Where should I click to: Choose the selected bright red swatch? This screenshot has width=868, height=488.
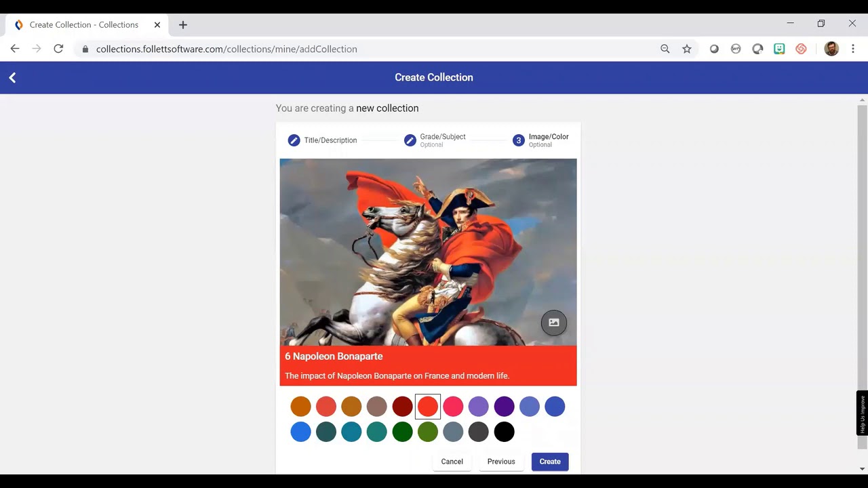(x=428, y=407)
